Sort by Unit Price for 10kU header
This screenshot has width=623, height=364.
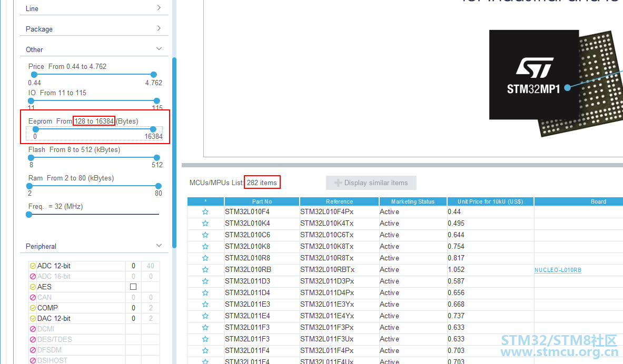tap(490, 201)
